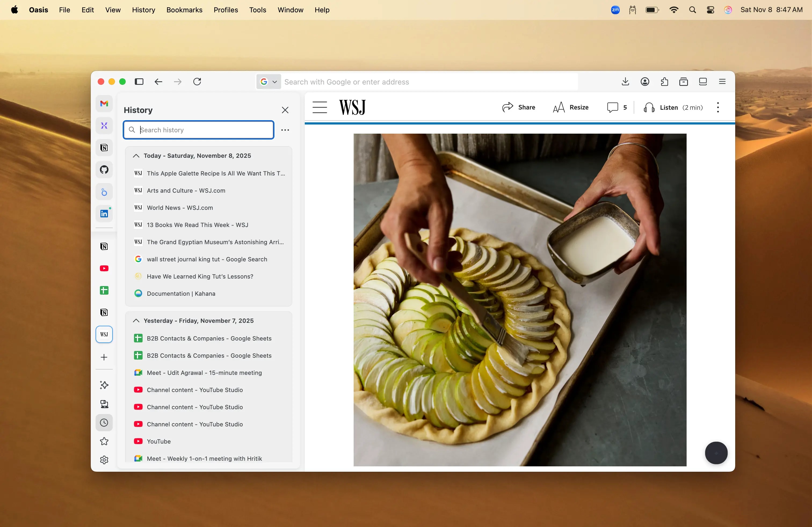Viewport: 812px width, 527px height.
Task: Open the bookmarks star icon in sidebar
Action: tap(104, 441)
